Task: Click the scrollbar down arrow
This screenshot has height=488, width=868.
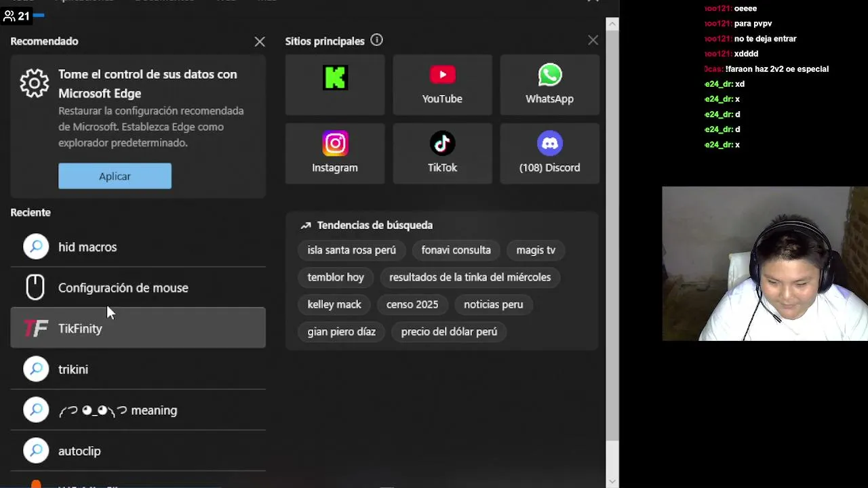Action: (x=612, y=481)
